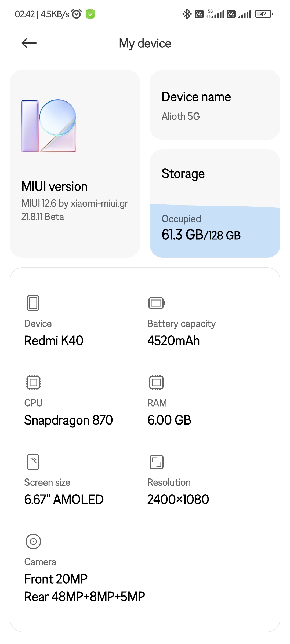290x644 pixels.
Task: Select the Snapdragon 870 CPU entry
Action: point(68,420)
